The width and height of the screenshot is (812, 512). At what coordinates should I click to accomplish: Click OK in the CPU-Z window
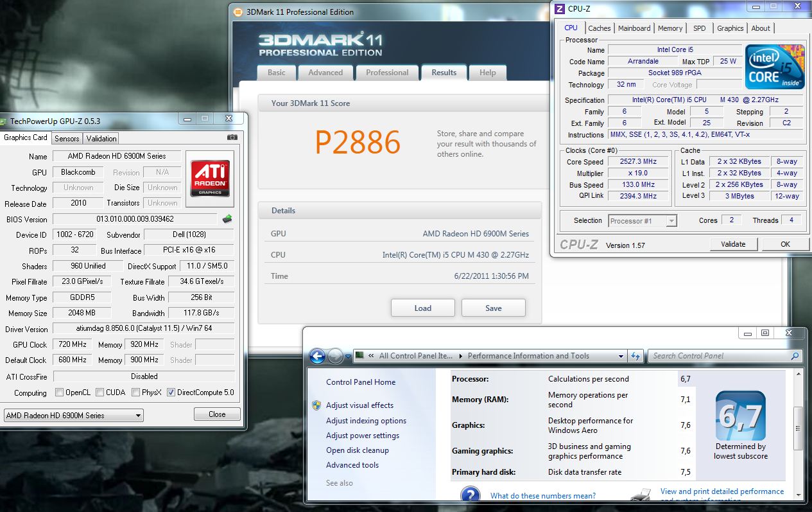click(785, 244)
